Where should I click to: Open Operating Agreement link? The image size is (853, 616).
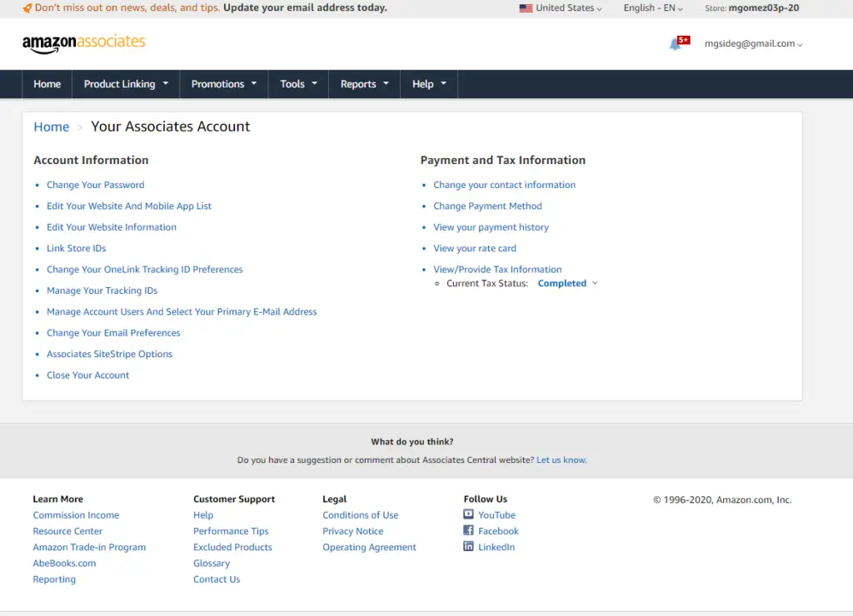click(369, 548)
